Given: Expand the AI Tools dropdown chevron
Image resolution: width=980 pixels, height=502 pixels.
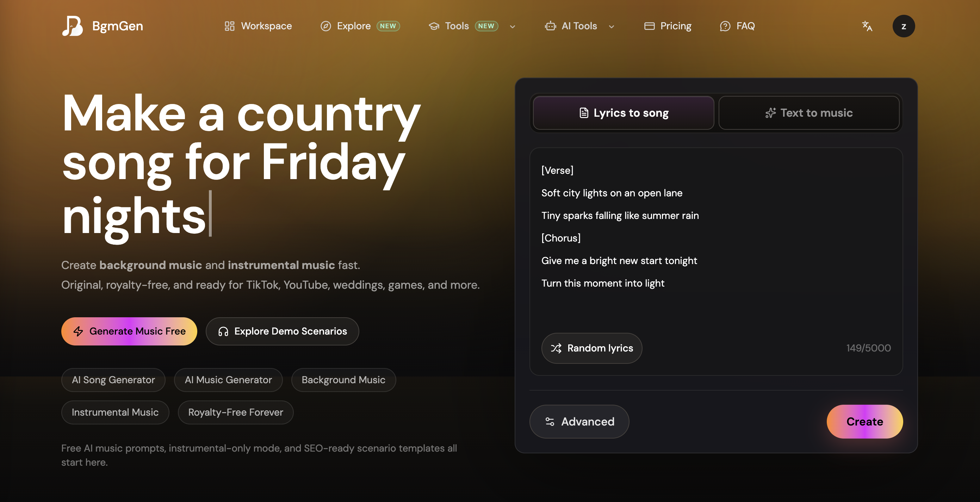Looking at the screenshot, I should point(612,26).
